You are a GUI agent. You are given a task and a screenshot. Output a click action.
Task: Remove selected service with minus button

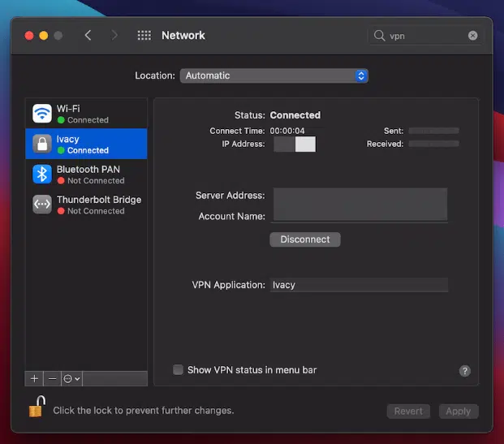(52, 379)
